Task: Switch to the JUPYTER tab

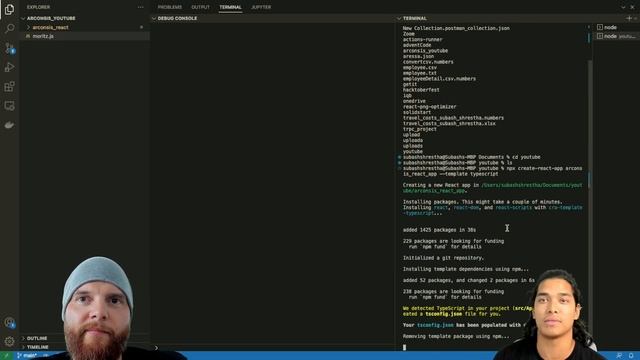Action: pyautogui.click(x=261, y=7)
